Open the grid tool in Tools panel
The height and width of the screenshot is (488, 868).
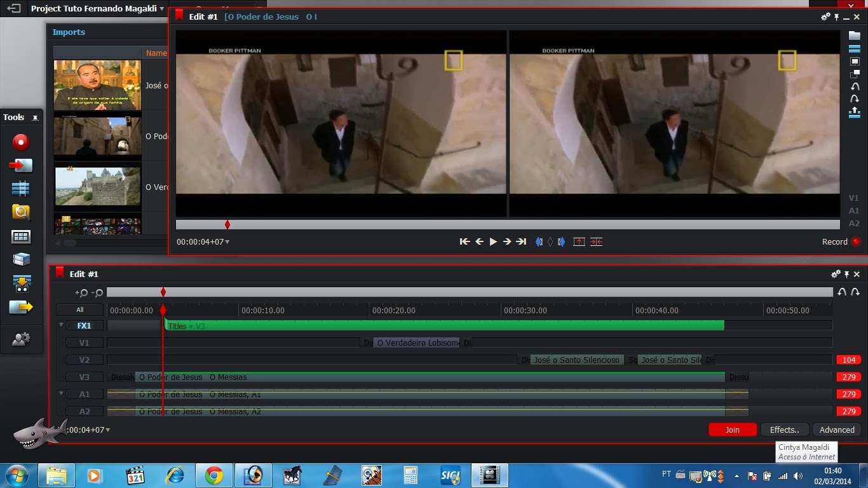(21, 236)
